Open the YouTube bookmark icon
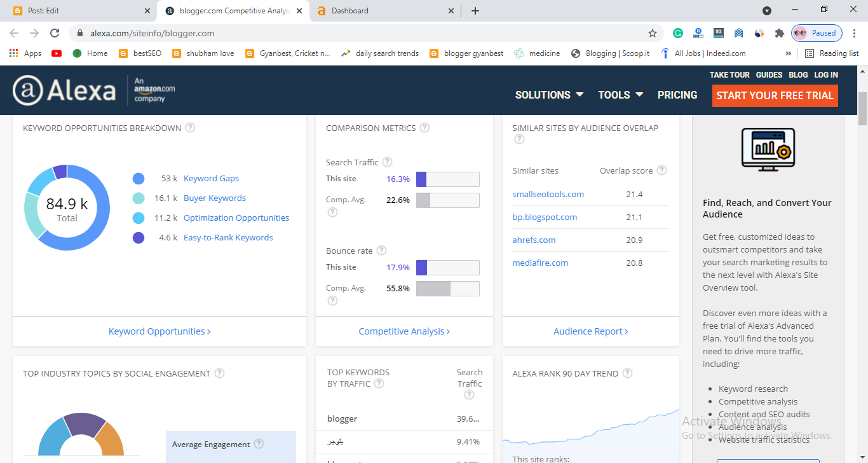This screenshot has width=868, height=463. pyautogui.click(x=57, y=53)
